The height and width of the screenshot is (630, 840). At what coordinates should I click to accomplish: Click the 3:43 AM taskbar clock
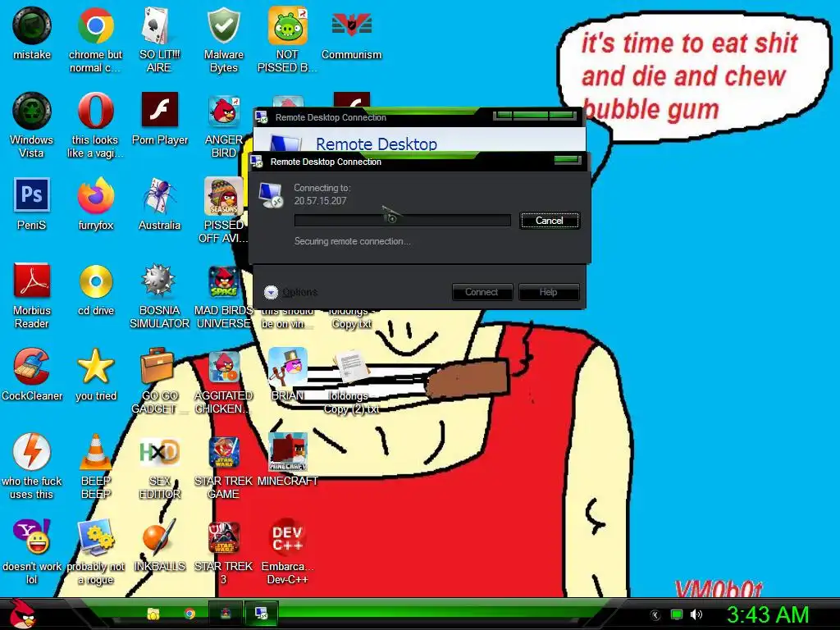tap(768, 615)
